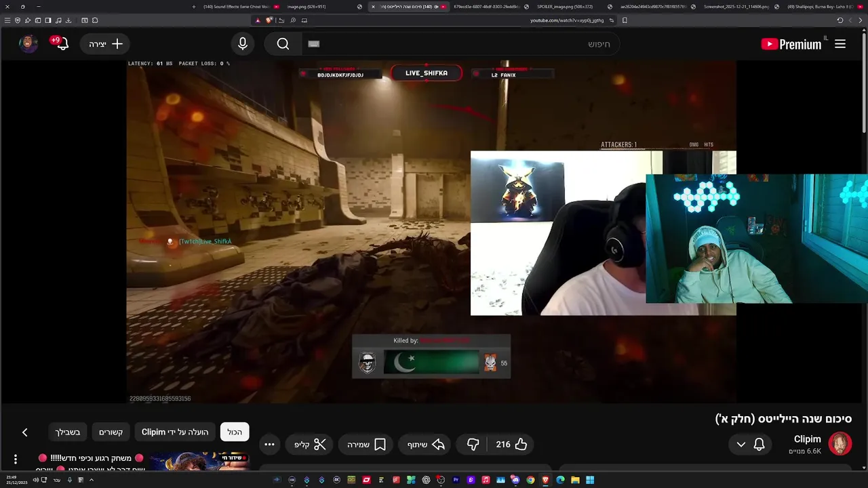Open options for the recommended video

15,459
